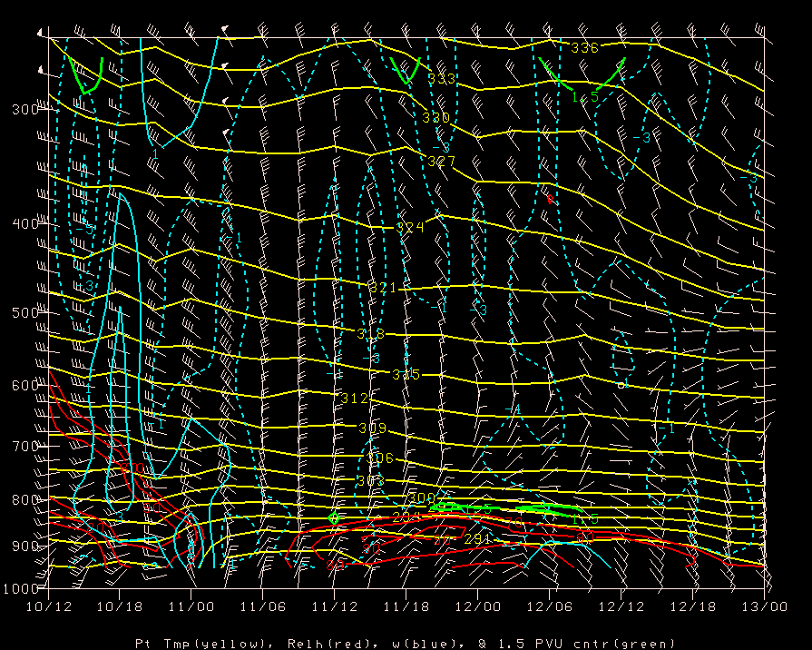Click the small green circle marker

(x=333, y=517)
